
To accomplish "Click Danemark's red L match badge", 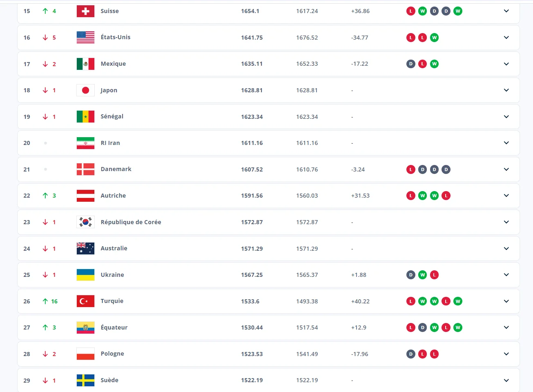I will (x=411, y=169).
